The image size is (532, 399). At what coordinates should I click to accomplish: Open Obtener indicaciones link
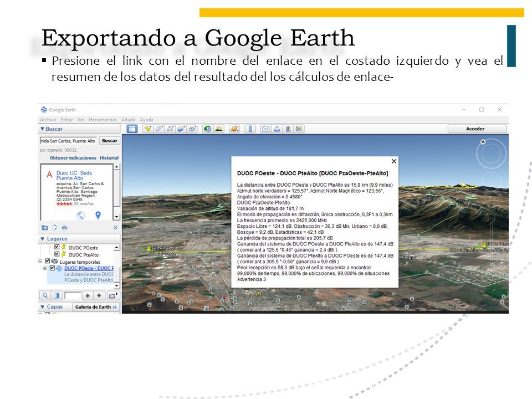click(73, 158)
